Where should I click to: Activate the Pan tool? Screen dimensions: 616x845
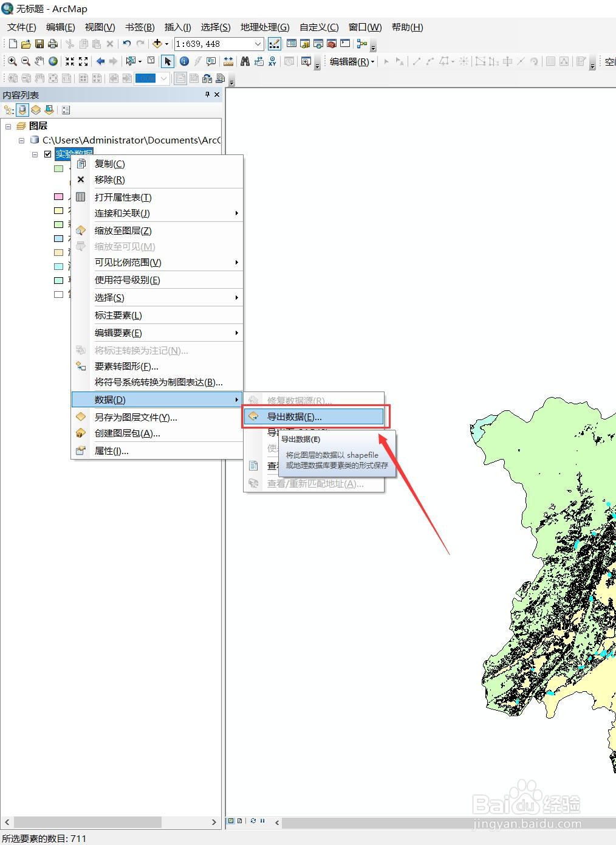point(39,61)
